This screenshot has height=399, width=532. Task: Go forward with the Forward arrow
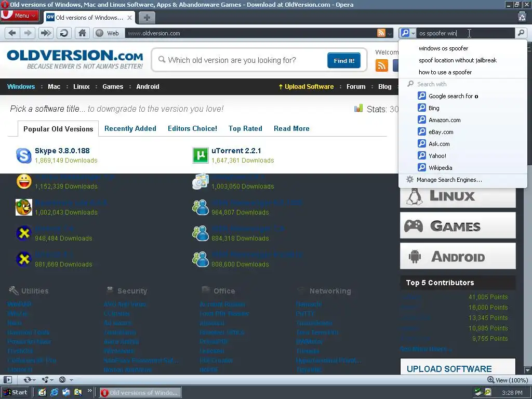point(28,33)
